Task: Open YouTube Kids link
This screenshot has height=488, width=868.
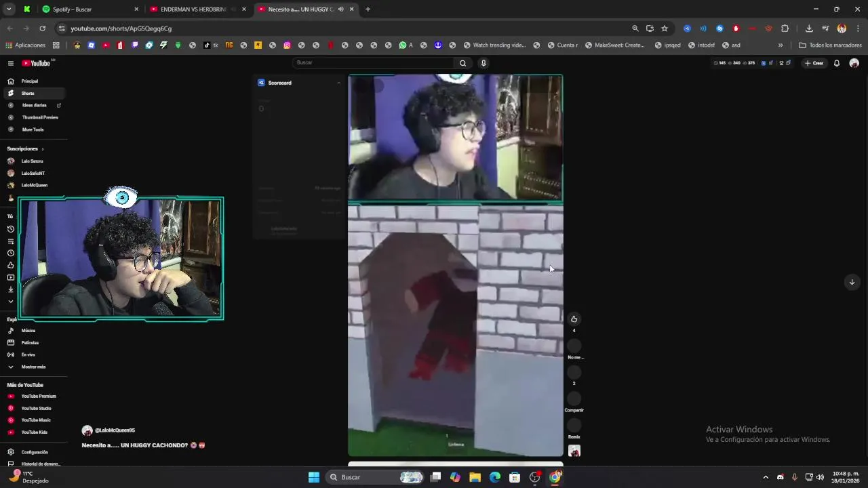Action: [x=33, y=432]
